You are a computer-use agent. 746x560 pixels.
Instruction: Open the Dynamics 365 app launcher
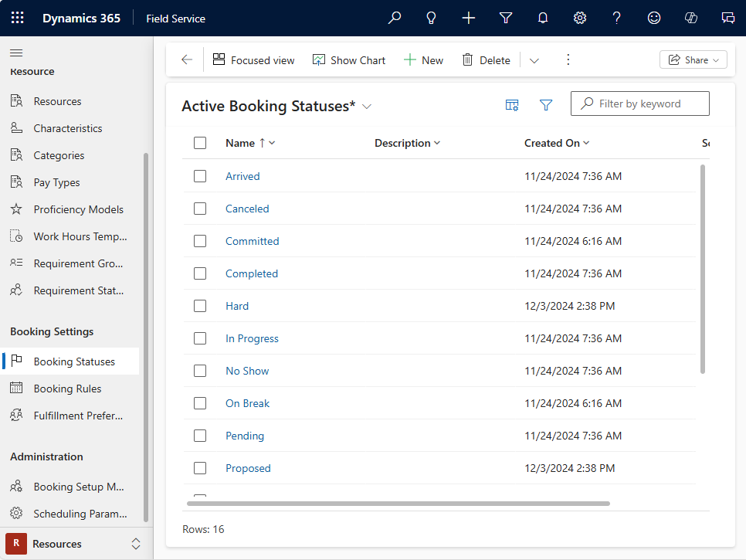(17, 18)
